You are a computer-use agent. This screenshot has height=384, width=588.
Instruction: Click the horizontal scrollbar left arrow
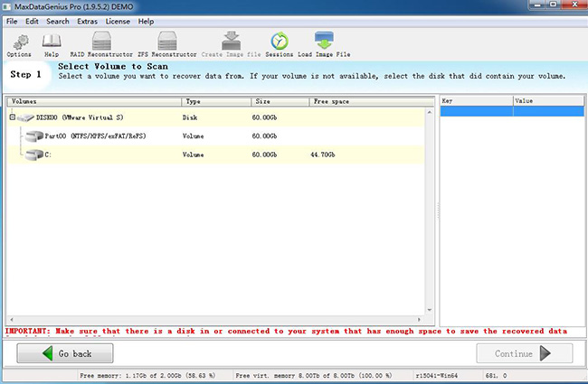(x=12, y=320)
